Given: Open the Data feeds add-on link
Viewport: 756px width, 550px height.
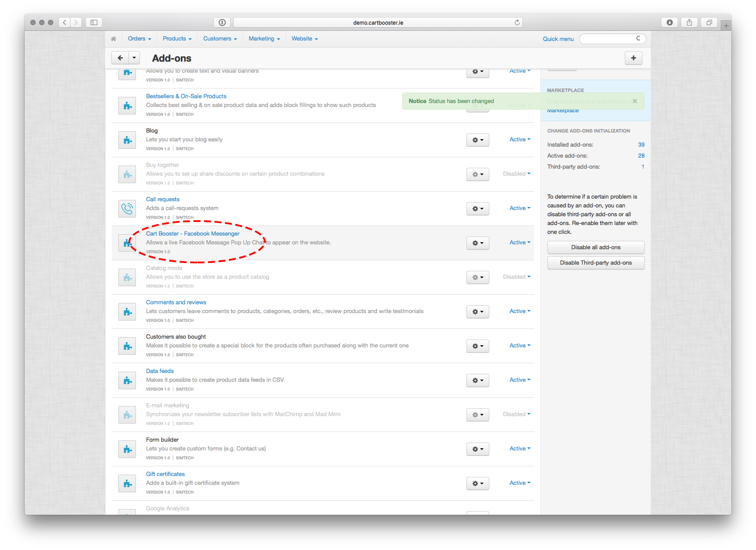Looking at the screenshot, I should (x=160, y=371).
